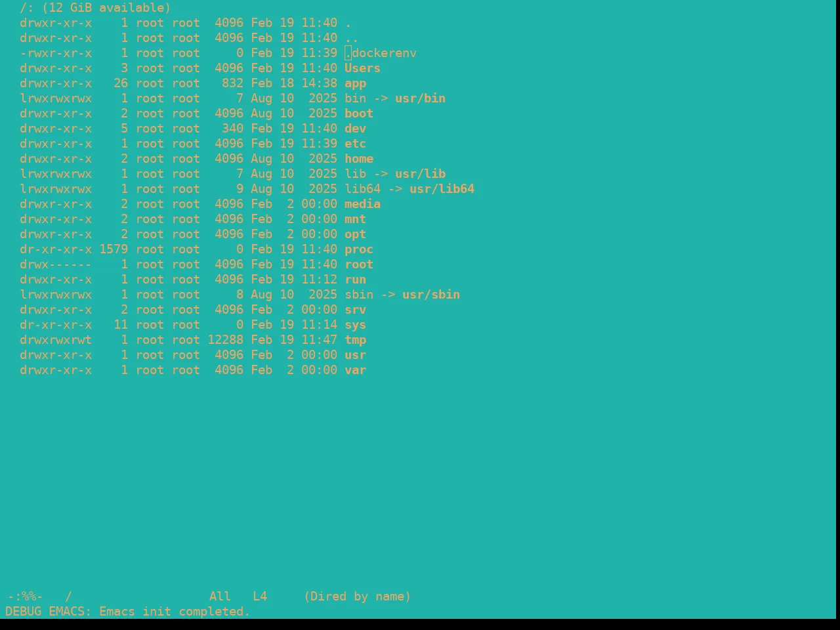
Task: Click the -rwxr-xr-x permissions on .dockerenv row
Action: pyautogui.click(x=56, y=53)
